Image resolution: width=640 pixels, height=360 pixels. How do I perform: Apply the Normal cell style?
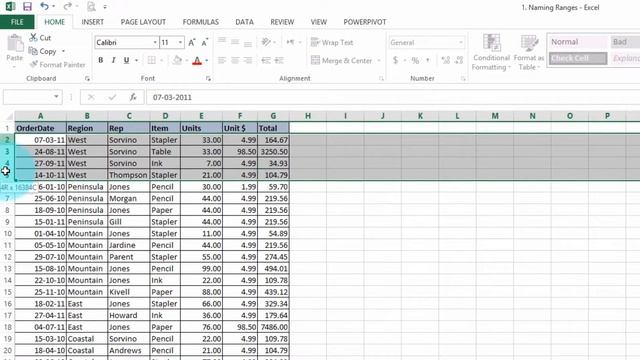[x=578, y=42]
